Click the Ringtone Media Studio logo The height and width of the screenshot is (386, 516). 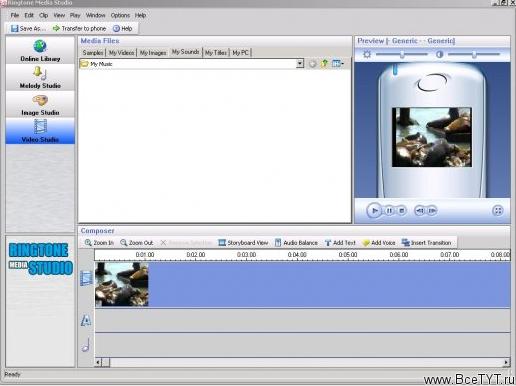[x=40, y=259]
